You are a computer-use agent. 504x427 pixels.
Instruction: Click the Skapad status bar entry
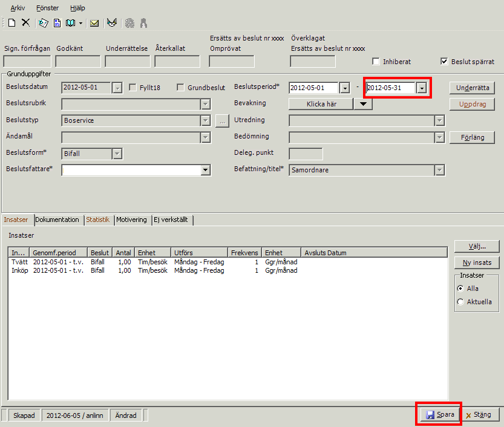[24, 416]
